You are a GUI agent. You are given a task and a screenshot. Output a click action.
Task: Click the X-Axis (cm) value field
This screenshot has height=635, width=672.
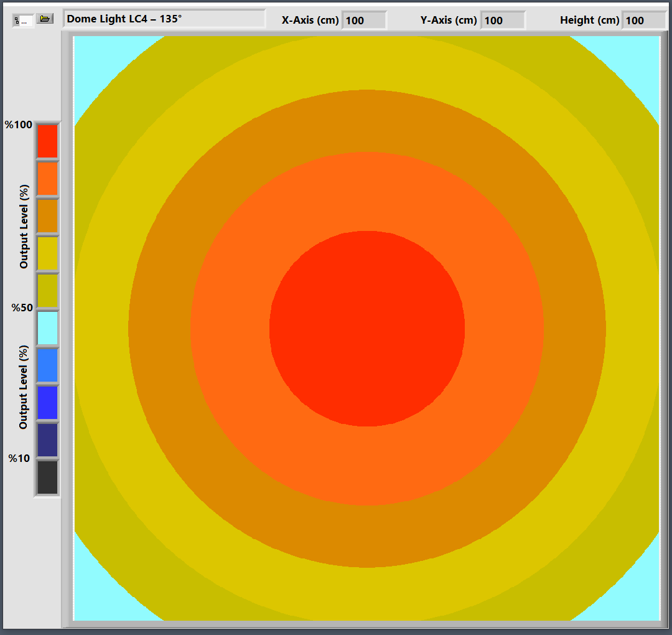point(363,21)
